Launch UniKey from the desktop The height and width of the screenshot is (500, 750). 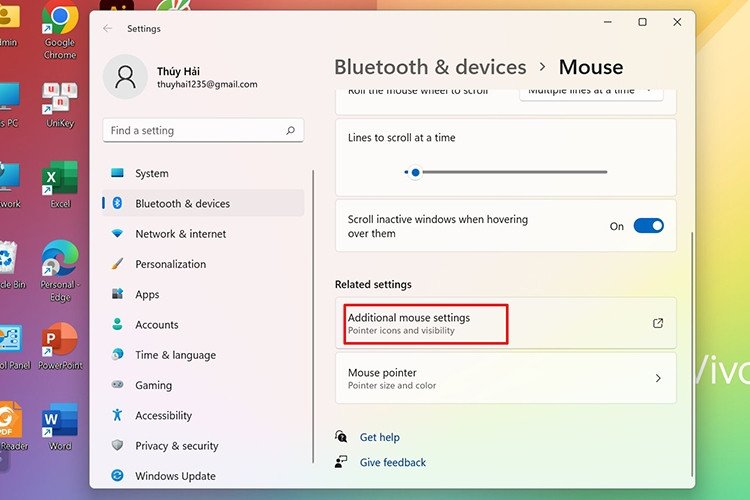pos(60,104)
